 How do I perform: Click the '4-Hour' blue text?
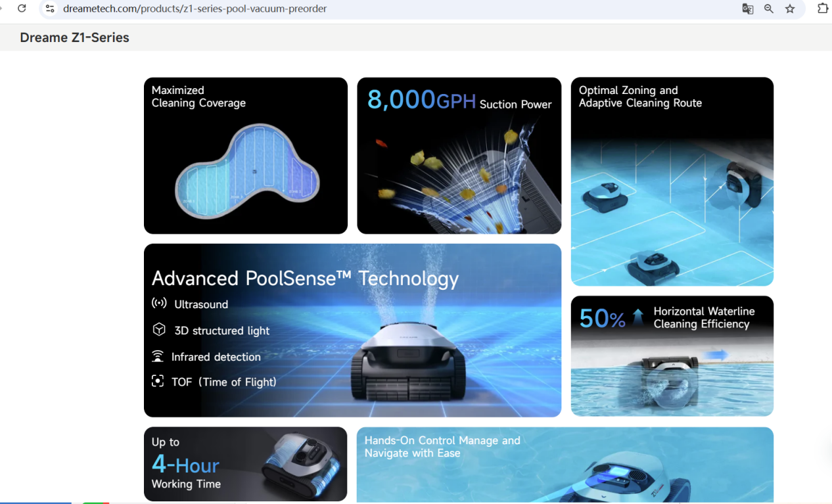coord(185,465)
